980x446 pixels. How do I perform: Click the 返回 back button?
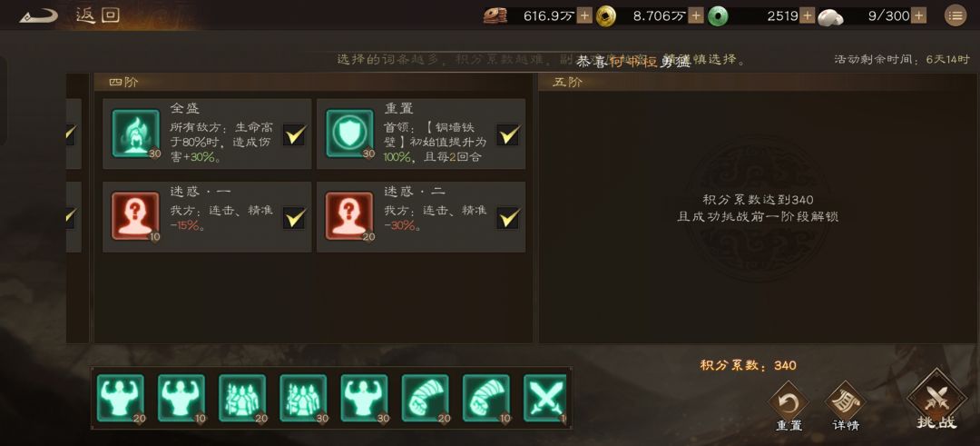(70, 15)
